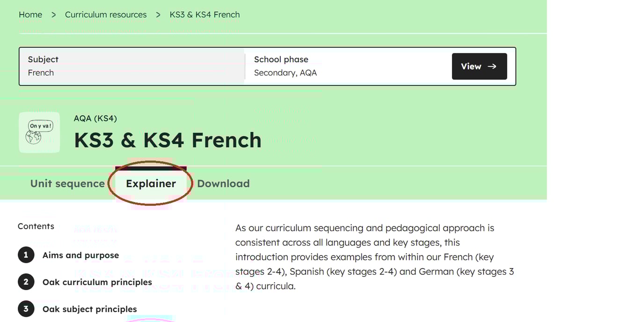Open the Subject filter showing French
644x322 pixels.
[132, 66]
